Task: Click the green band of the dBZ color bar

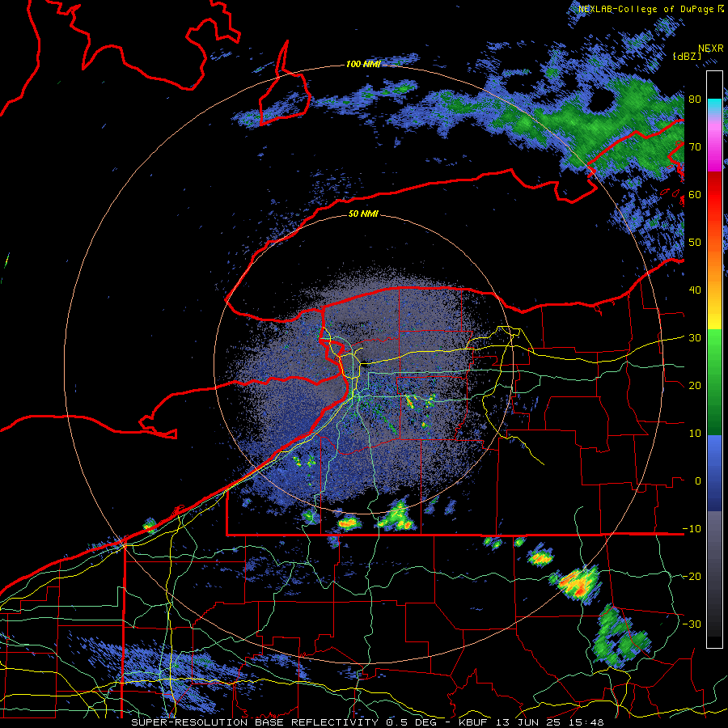Action: 714,382
